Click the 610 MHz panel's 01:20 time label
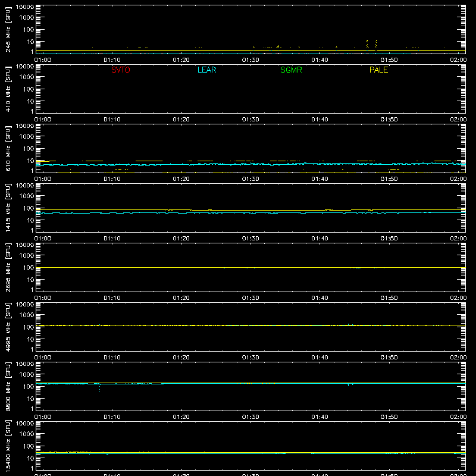The image size is (476, 476). click(181, 179)
